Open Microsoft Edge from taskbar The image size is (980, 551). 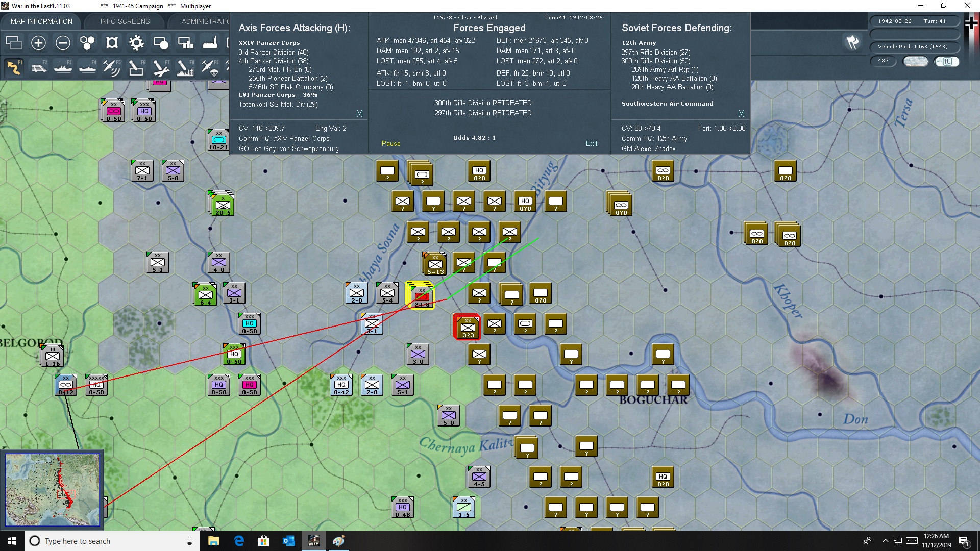(x=239, y=541)
